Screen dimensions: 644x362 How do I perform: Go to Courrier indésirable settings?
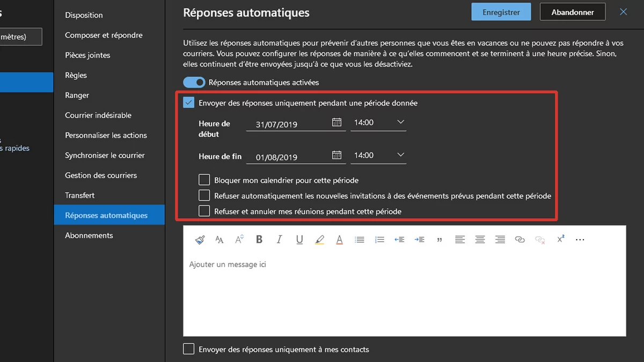point(98,115)
